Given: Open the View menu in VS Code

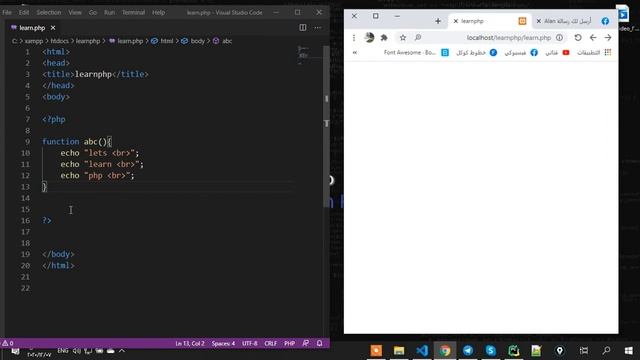Looking at the screenshot, I should click(x=75, y=12).
